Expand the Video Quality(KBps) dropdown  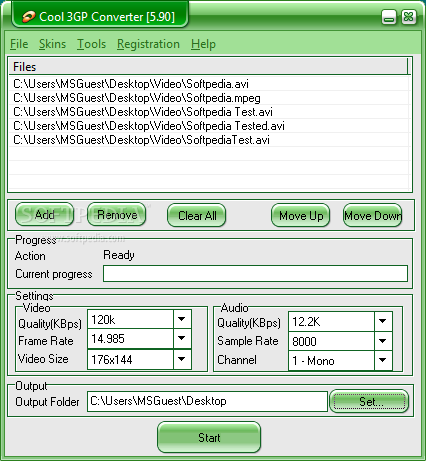(x=182, y=319)
